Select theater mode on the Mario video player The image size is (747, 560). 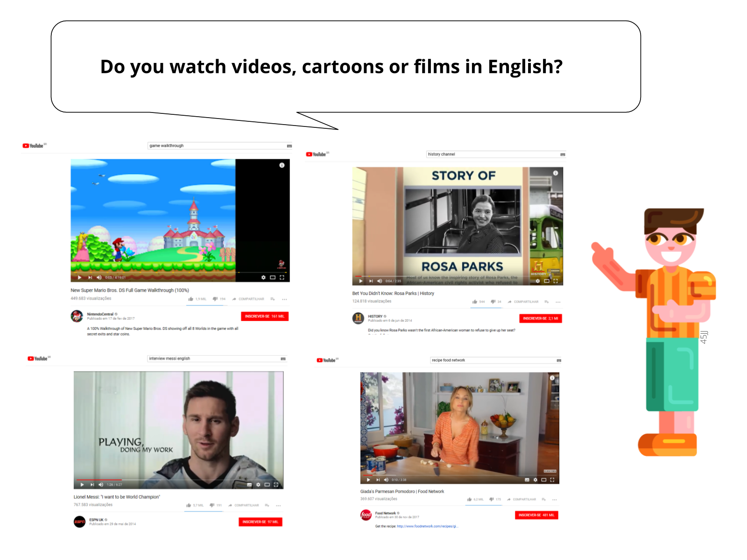pyautogui.click(x=273, y=277)
